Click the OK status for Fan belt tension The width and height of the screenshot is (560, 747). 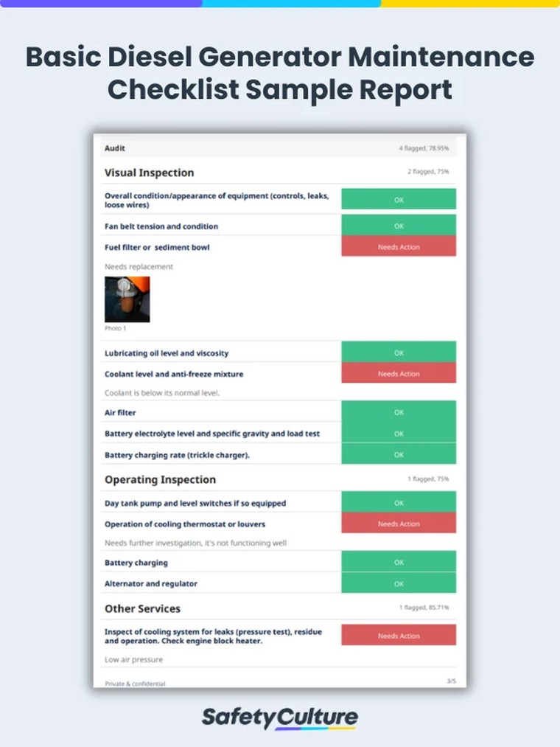(399, 226)
